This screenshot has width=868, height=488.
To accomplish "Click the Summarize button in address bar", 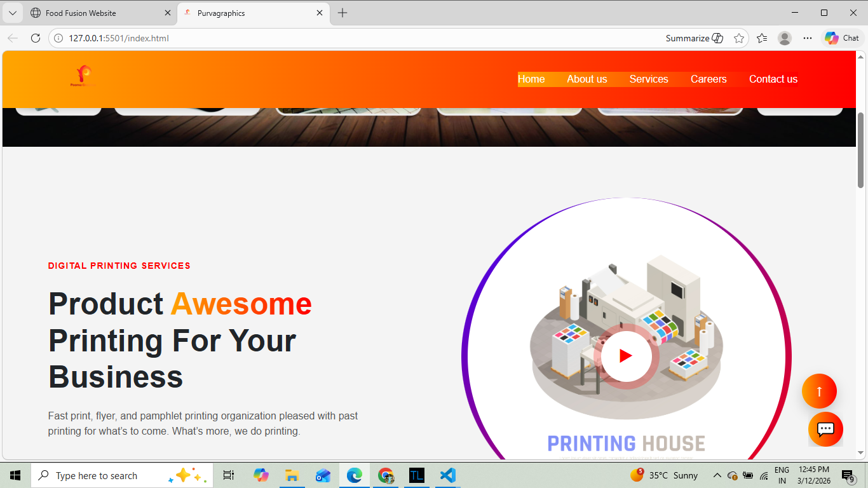I will point(694,38).
